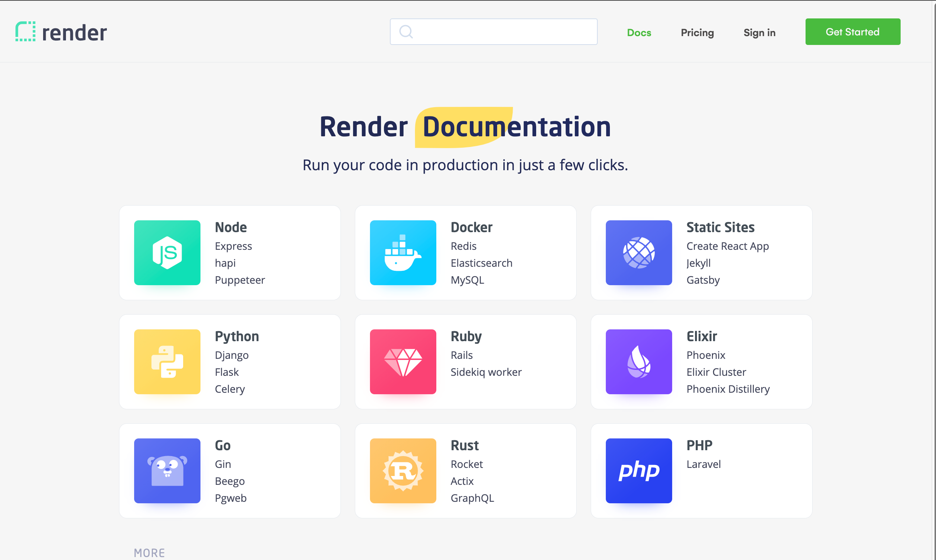Image resolution: width=936 pixels, height=560 pixels.
Task: Click the render logo icon
Action: [x=25, y=32]
